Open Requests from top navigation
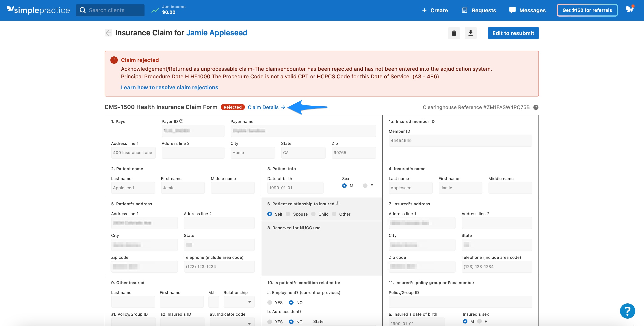The width and height of the screenshot is (644, 326). click(479, 10)
